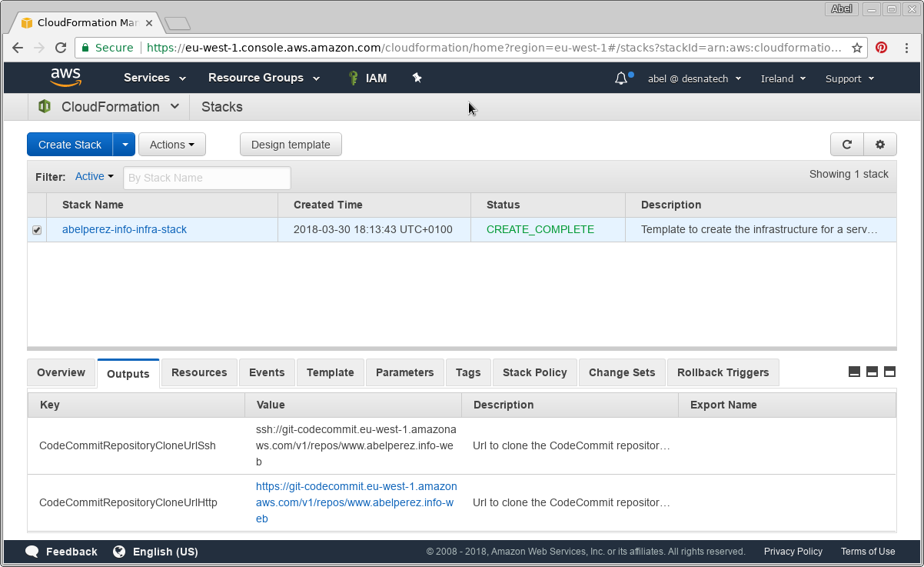The width and height of the screenshot is (924, 567).
Task: Refresh the stacks list
Action: click(x=847, y=145)
